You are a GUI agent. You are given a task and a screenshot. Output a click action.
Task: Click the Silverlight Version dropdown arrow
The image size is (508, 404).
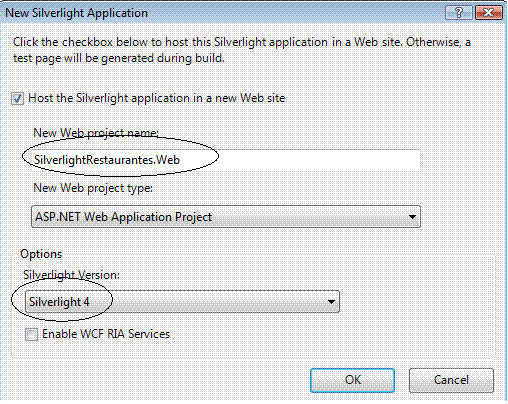point(331,302)
